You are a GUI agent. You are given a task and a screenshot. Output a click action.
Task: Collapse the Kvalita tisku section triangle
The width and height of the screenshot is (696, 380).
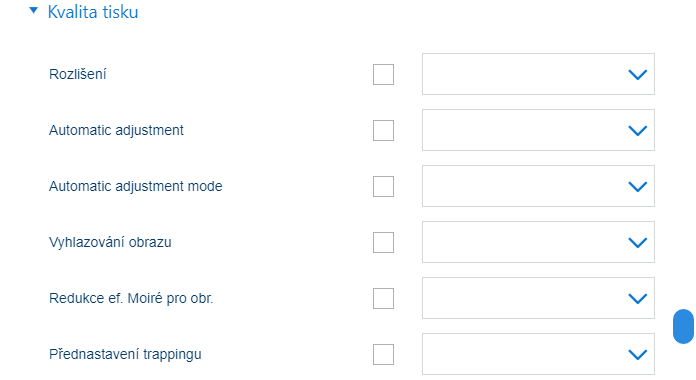[x=33, y=10]
